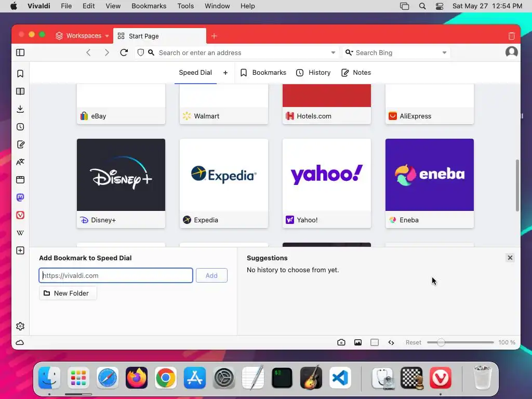This screenshot has height=399, width=532.
Task: Open Finder from the Dock
Action: point(49,378)
